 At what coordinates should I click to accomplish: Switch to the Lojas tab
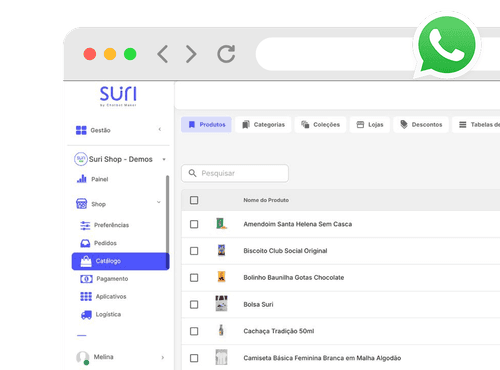tap(370, 125)
